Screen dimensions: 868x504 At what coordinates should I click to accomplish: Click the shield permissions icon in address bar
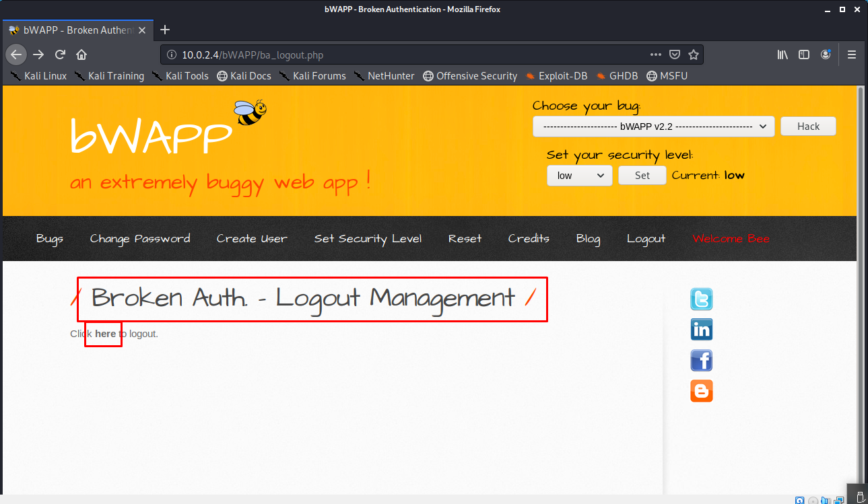click(675, 55)
